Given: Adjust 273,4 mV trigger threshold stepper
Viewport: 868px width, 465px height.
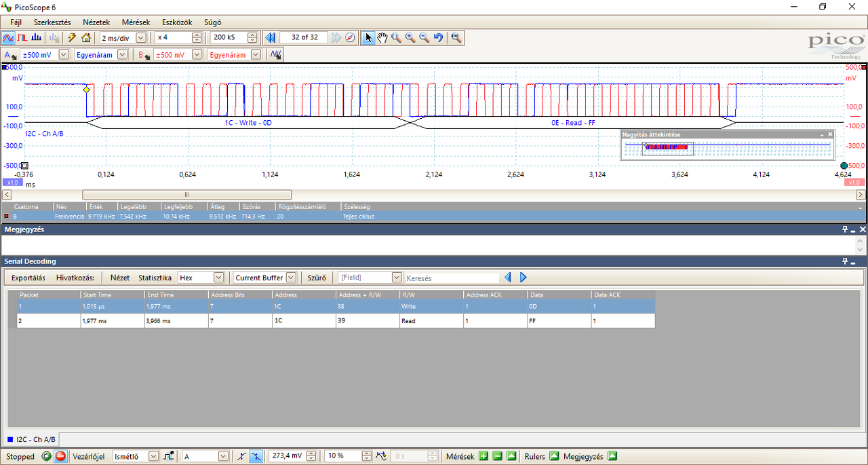Looking at the screenshot, I should click(x=311, y=456).
